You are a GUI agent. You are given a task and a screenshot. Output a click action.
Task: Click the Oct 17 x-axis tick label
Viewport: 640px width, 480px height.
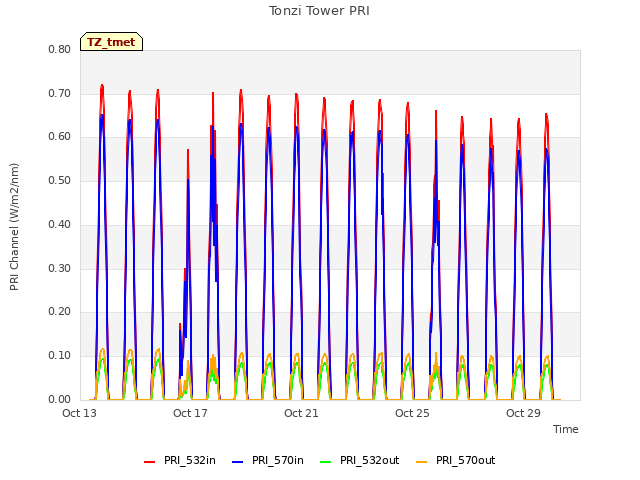(x=190, y=413)
